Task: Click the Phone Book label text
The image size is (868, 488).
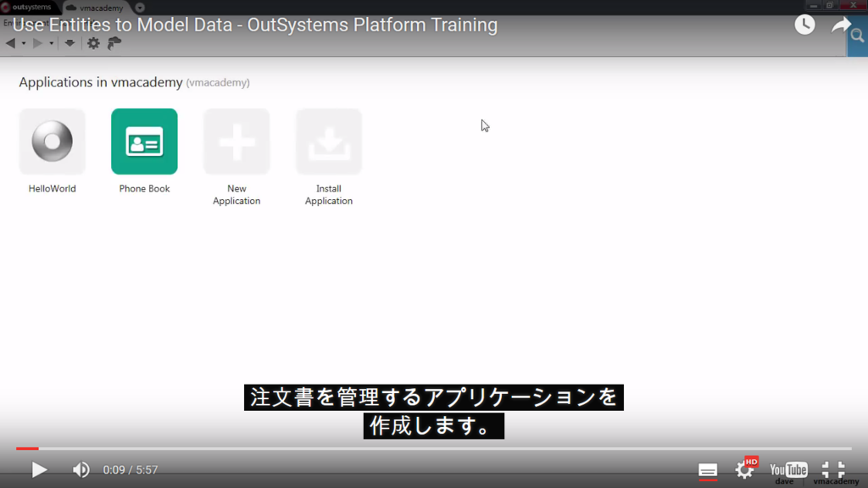Action: [x=144, y=189]
